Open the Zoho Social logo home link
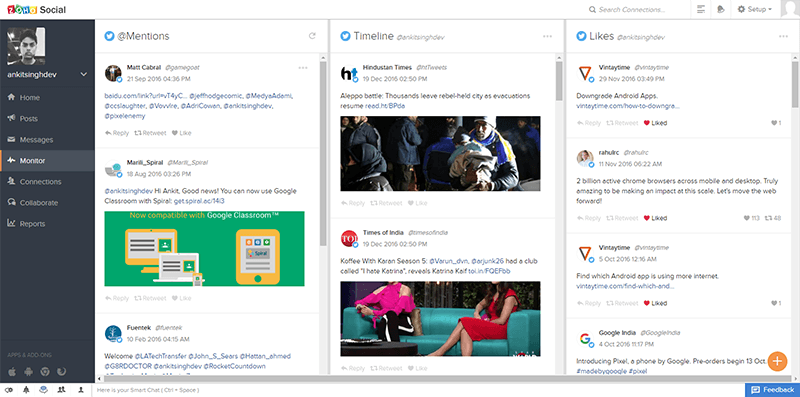The width and height of the screenshot is (800, 397). pos(36,10)
